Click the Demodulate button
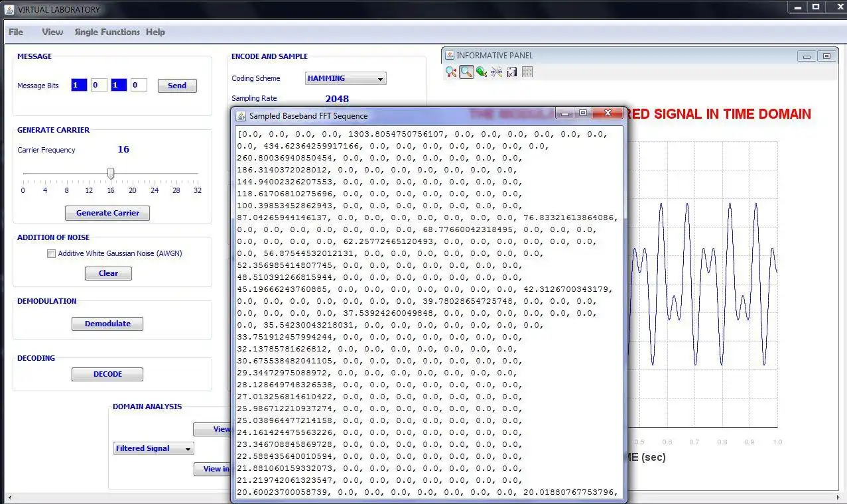 [x=107, y=324]
